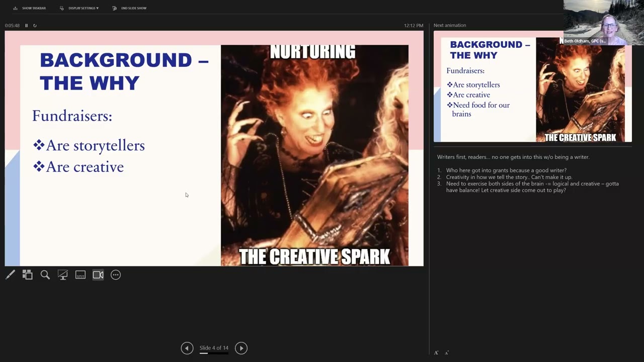The height and width of the screenshot is (362, 644).
Task: Open more slide show options
Action: point(116,275)
